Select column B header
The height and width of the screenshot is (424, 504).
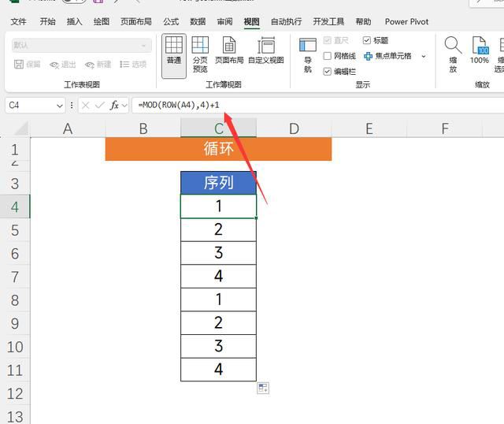(x=143, y=128)
